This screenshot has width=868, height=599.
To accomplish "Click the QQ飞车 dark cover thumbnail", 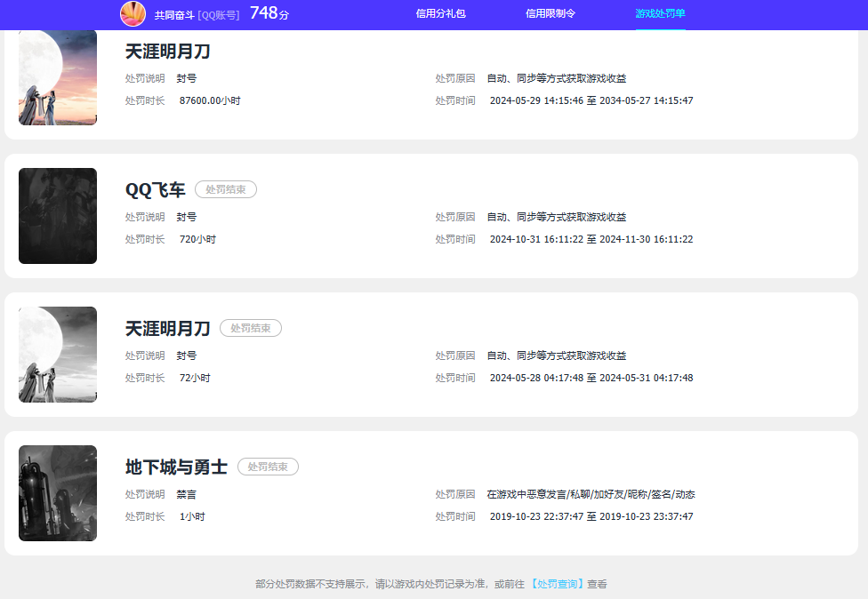I will coord(58,216).
